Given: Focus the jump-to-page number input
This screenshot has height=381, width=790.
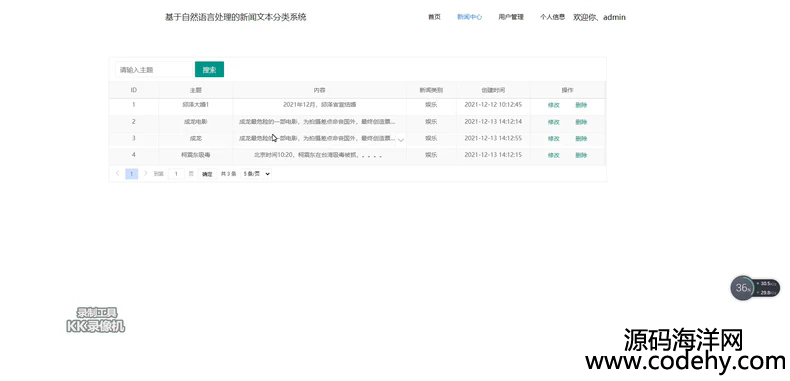Looking at the screenshot, I should [x=176, y=174].
